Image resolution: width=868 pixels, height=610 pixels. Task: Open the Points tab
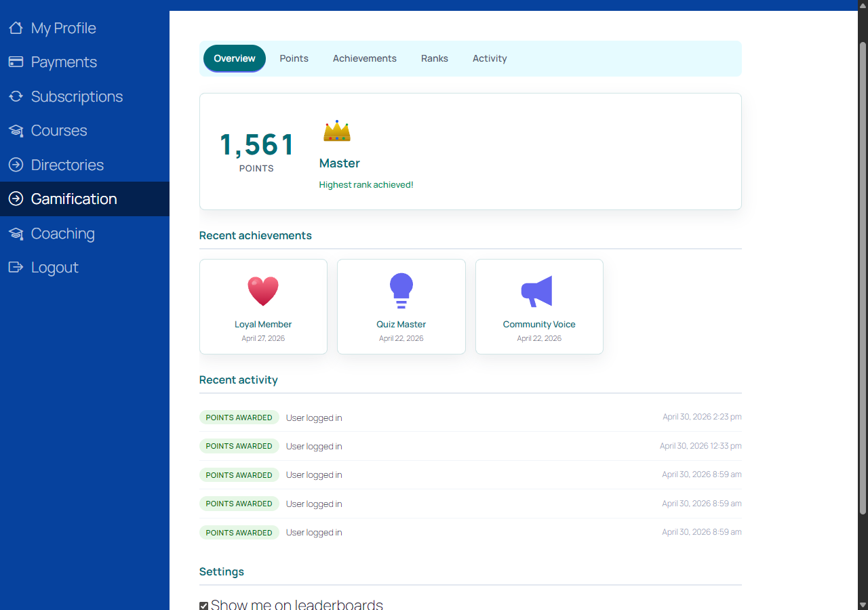(x=294, y=58)
